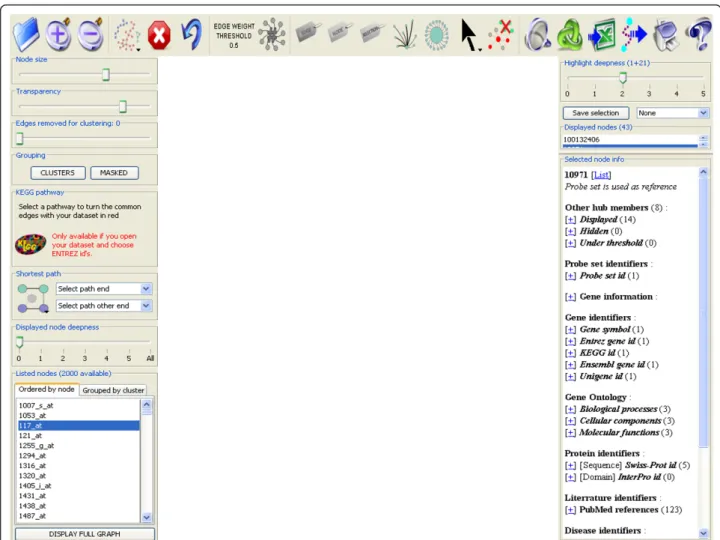
Task: Open the None selection dropdown
Action: coord(672,113)
